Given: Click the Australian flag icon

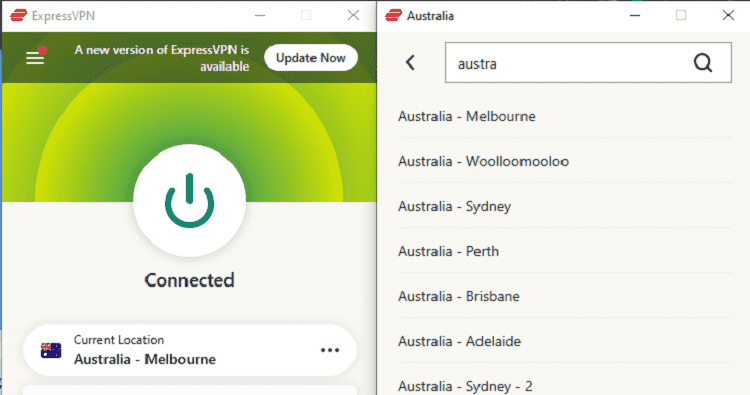Looking at the screenshot, I should point(51,351).
